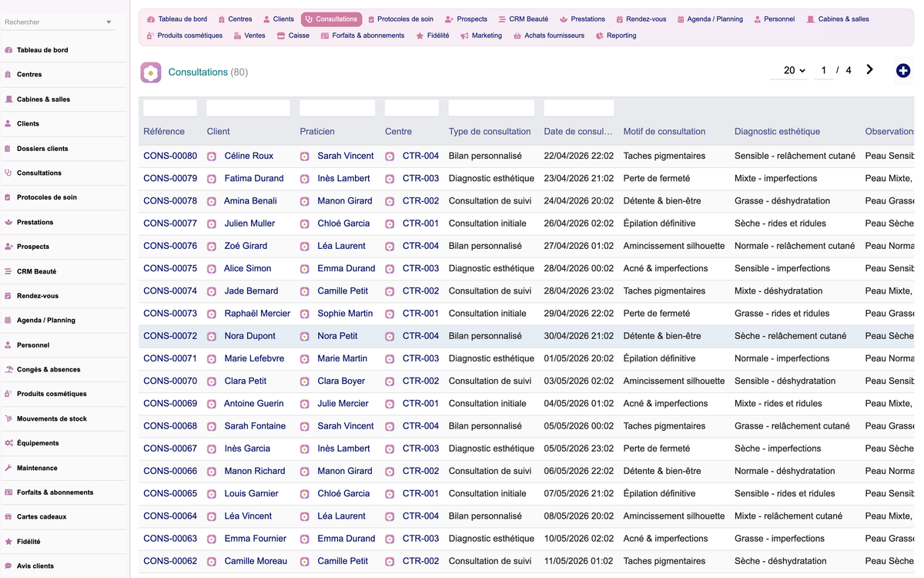This screenshot has height=578, width=924.
Task: Click the Reporting pie chart icon in top bar
Action: (600, 35)
